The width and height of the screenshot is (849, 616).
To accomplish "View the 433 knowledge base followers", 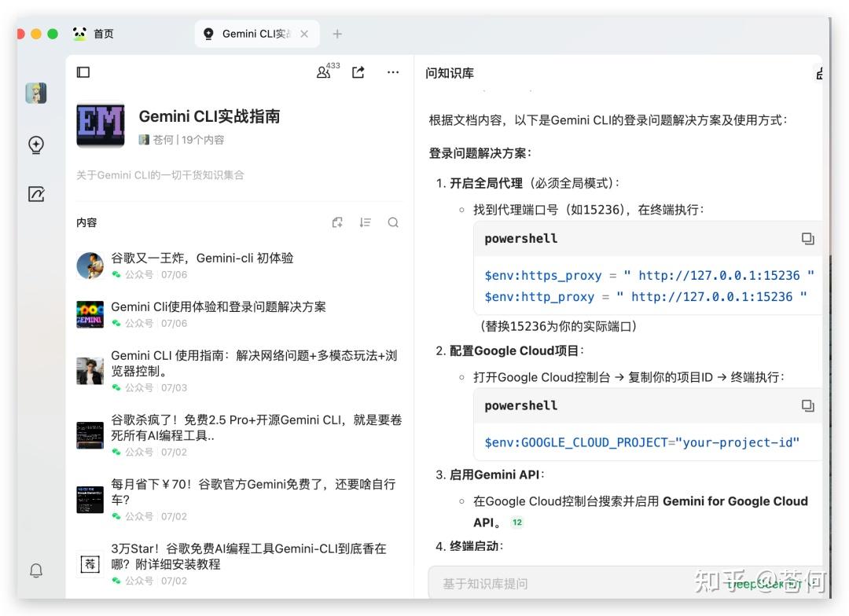I will pos(325,72).
